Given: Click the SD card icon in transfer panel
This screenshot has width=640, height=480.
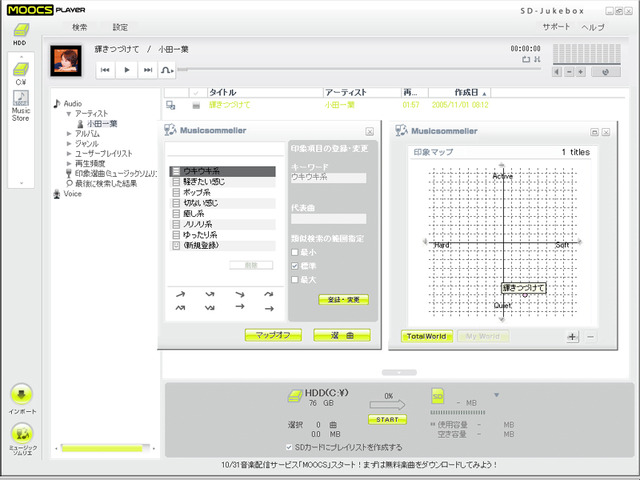Looking at the screenshot, I should [438, 396].
